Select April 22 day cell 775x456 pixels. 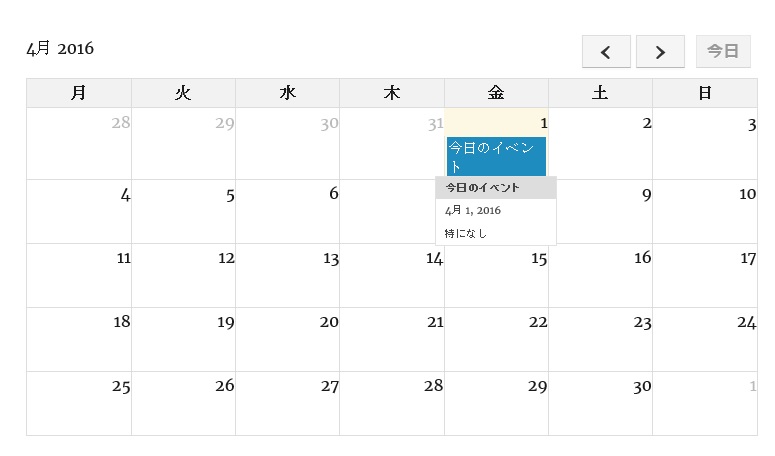point(496,340)
